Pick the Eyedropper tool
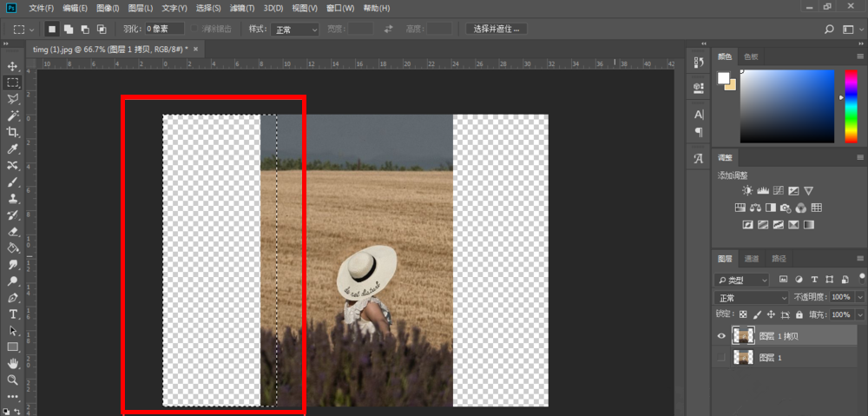This screenshot has height=416, width=868. coord(12,149)
